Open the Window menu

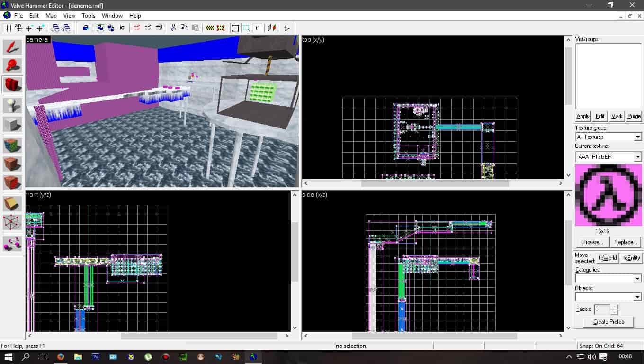112,16
